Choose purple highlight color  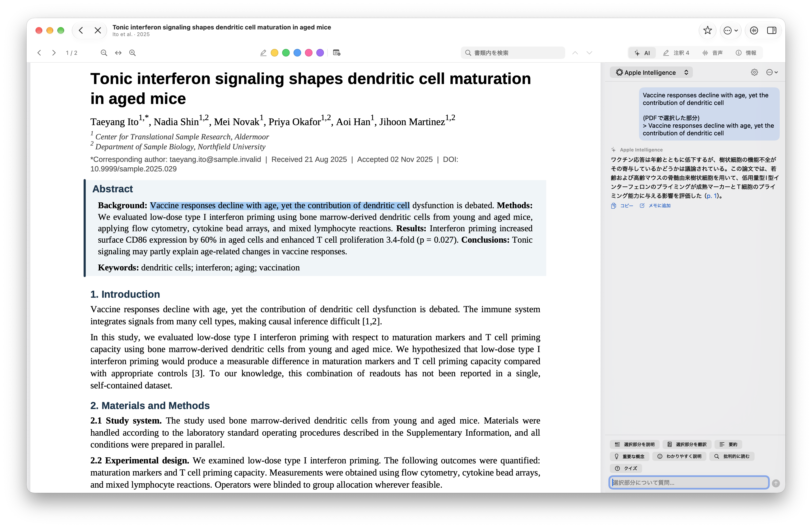320,53
